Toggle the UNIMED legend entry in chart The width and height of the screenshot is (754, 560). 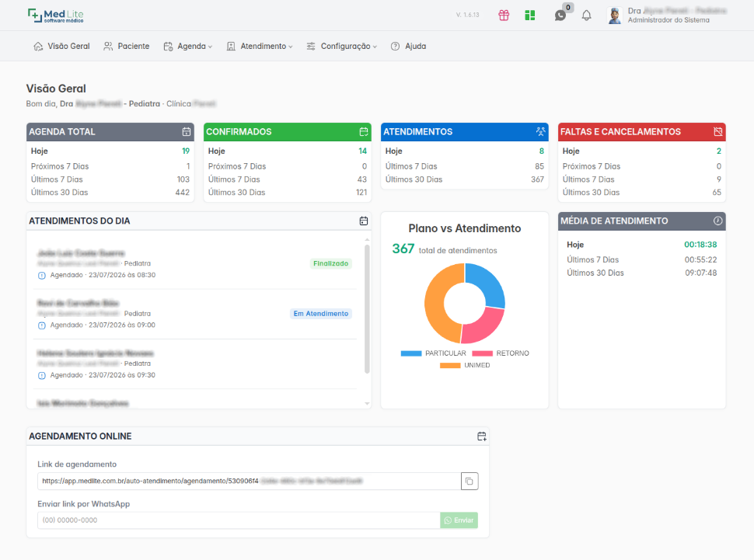[x=465, y=365]
